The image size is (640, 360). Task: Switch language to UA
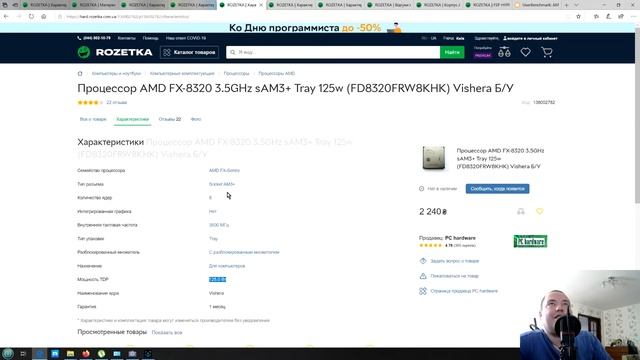click(433, 38)
